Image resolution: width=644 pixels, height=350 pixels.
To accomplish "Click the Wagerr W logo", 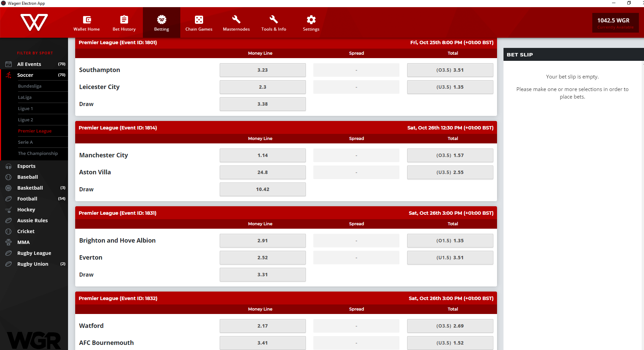I will pyautogui.click(x=34, y=22).
